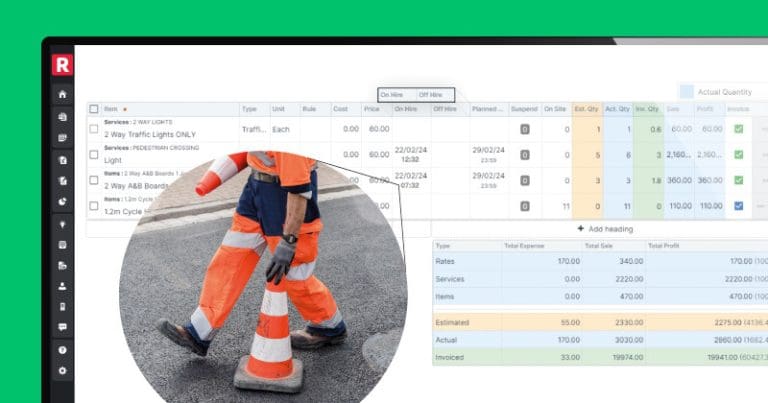768x403 pixels.
Task: Check the 2 Way Traffic Lights ONLY row
Action: [94, 129]
